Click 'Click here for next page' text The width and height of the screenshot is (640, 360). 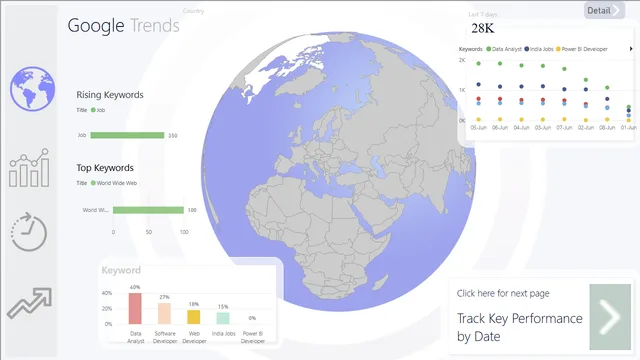click(503, 293)
